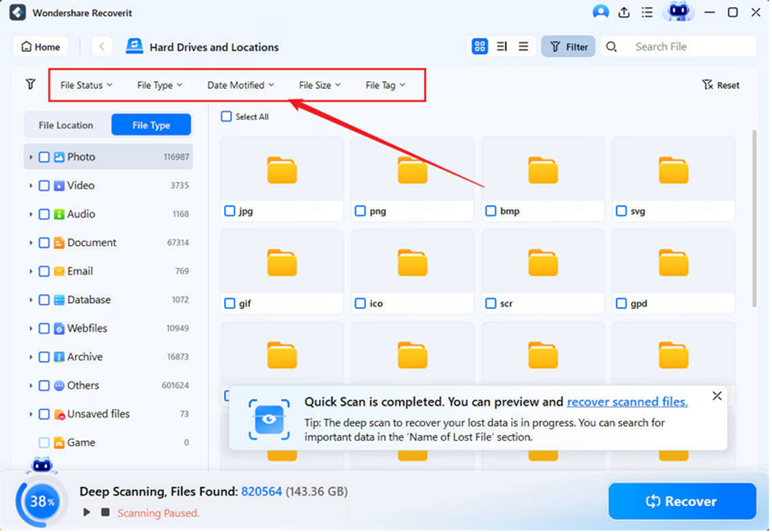Open the File Type filter dropdown
The image size is (772, 532).
coord(160,85)
